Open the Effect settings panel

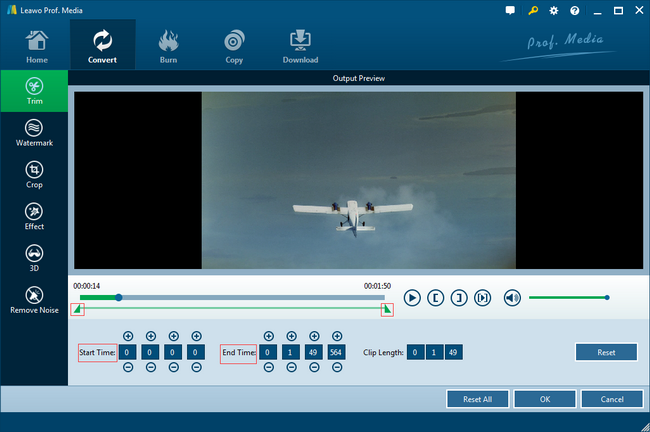pyautogui.click(x=34, y=217)
